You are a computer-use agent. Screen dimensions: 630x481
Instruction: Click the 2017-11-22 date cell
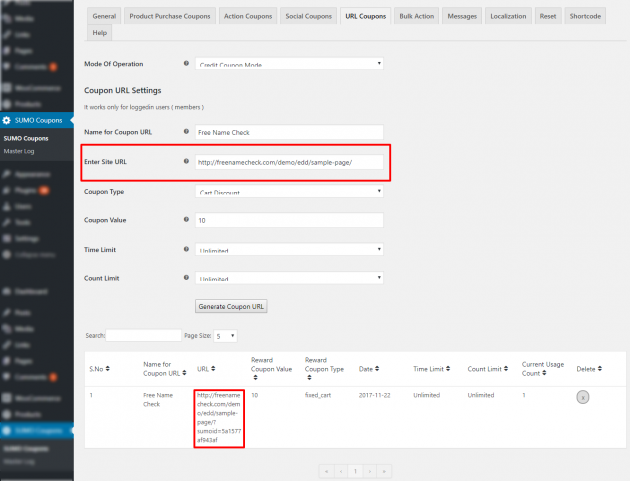pyautogui.click(x=374, y=395)
